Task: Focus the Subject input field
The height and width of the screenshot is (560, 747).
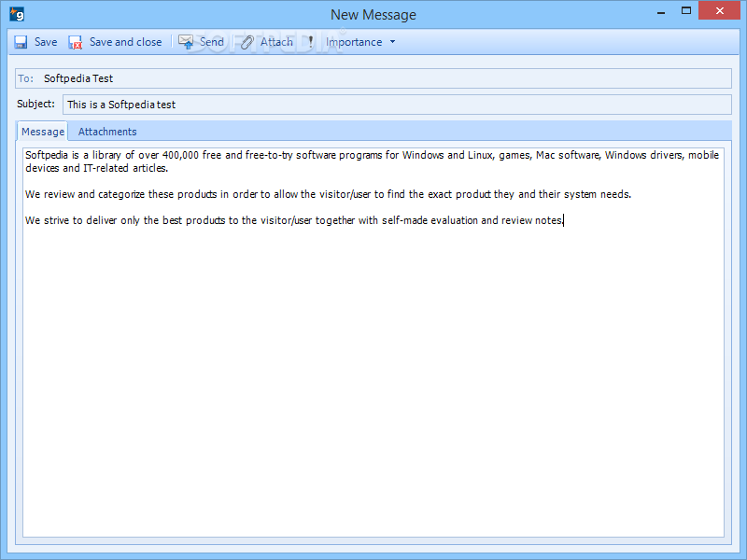Action: (x=397, y=105)
